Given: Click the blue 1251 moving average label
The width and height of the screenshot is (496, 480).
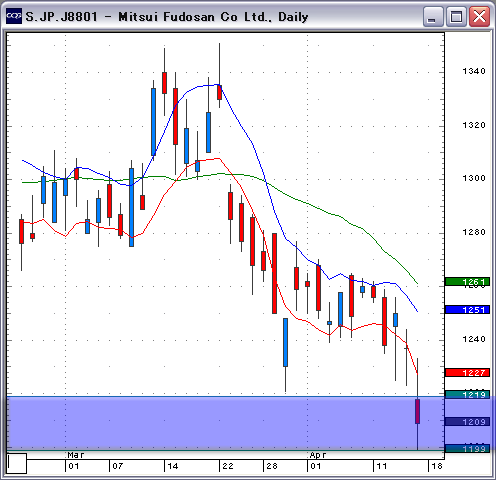Looking at the screenshot, I should (x=467, y=310).
